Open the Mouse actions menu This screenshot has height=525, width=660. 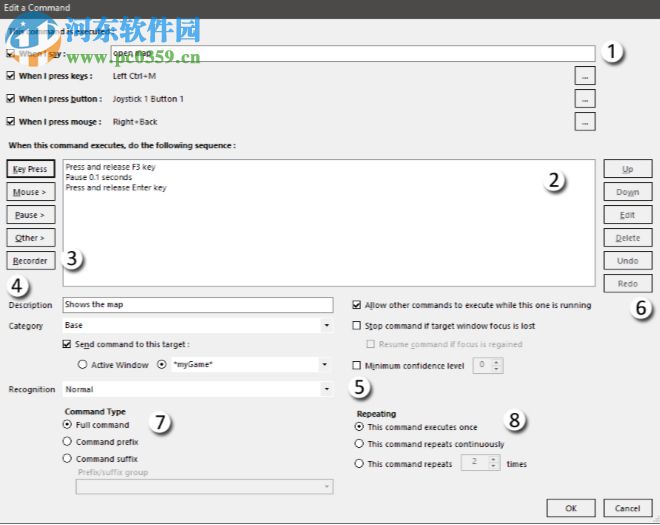click(x=30, y=192)
